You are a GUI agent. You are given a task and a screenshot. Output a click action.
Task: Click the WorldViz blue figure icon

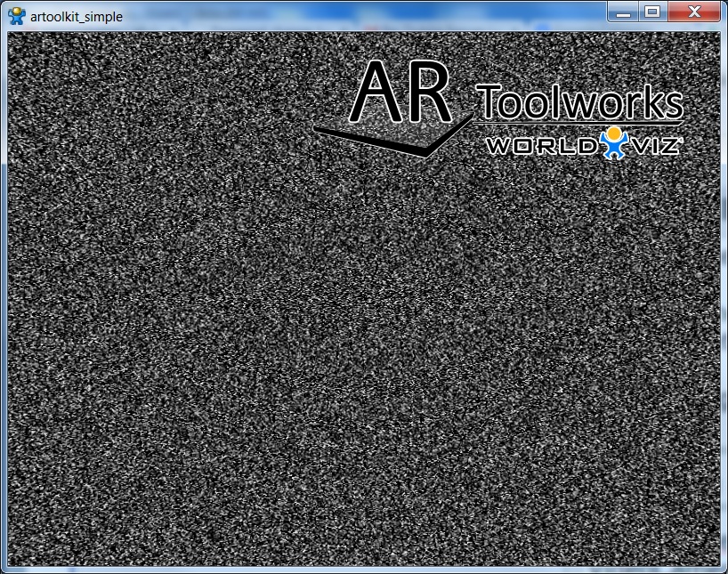tap(614, 143)
